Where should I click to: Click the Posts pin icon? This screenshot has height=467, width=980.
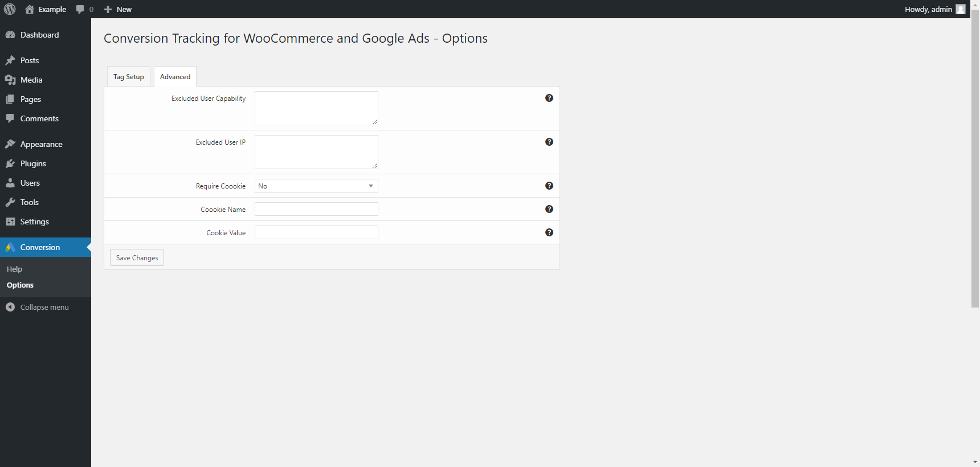(10, 60)
